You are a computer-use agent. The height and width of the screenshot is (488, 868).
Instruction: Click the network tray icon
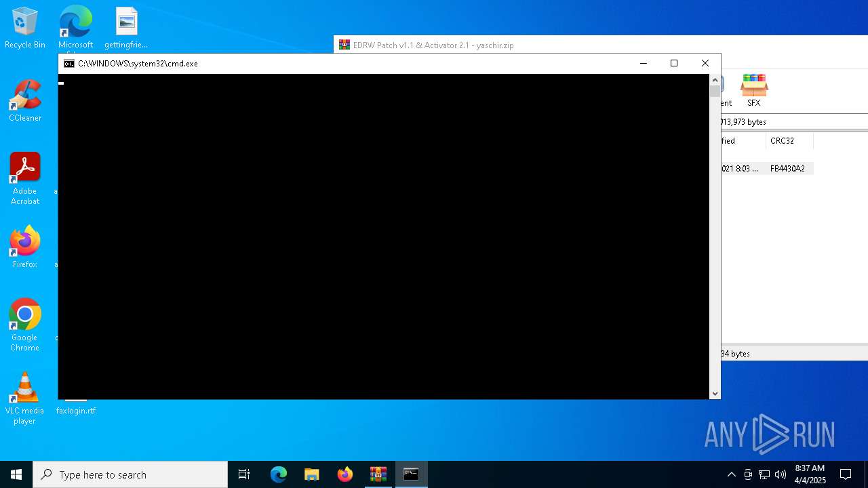764,474
